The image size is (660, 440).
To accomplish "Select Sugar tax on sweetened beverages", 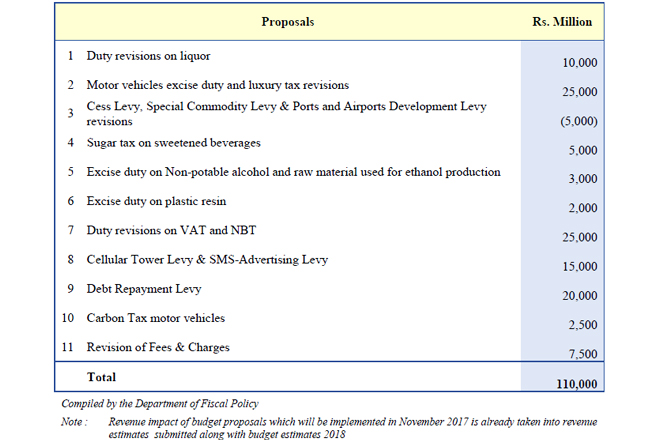I will (x=173, y=143).
